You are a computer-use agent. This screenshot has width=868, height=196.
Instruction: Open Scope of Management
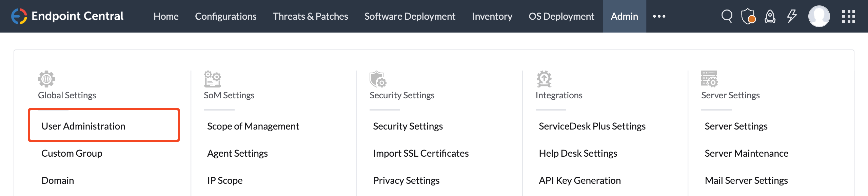253,126
